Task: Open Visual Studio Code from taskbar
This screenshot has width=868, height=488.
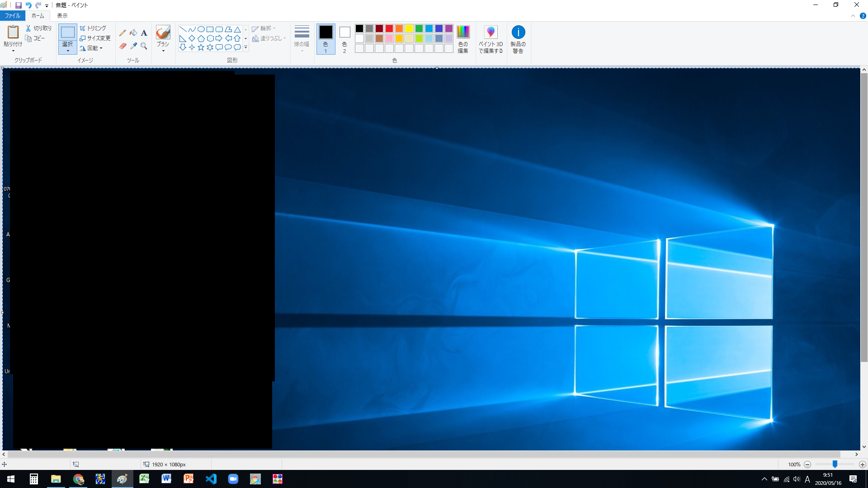Action: point(211,479)
